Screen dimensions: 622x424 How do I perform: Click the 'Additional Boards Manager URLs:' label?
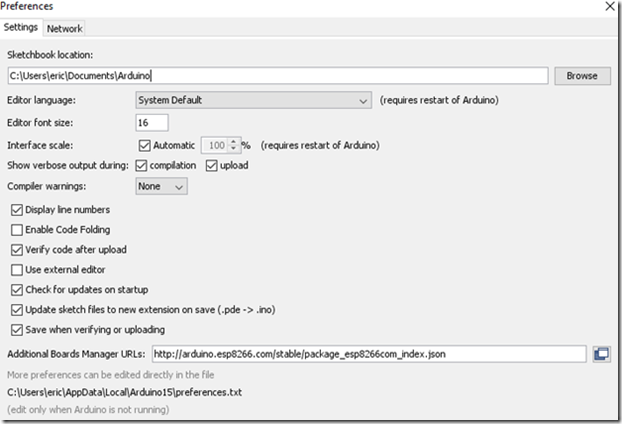(76, 354)
